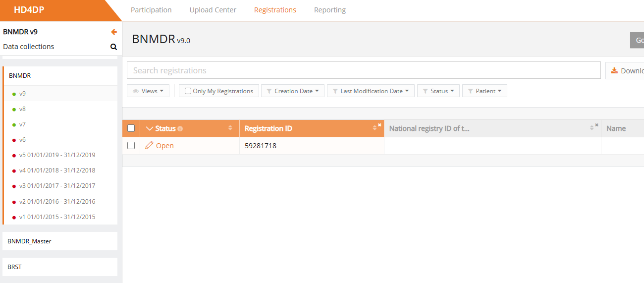This screenshot has height=283, width=644.
Task: Enable the Only My Registrations checkbox
Action: point(188,91)
